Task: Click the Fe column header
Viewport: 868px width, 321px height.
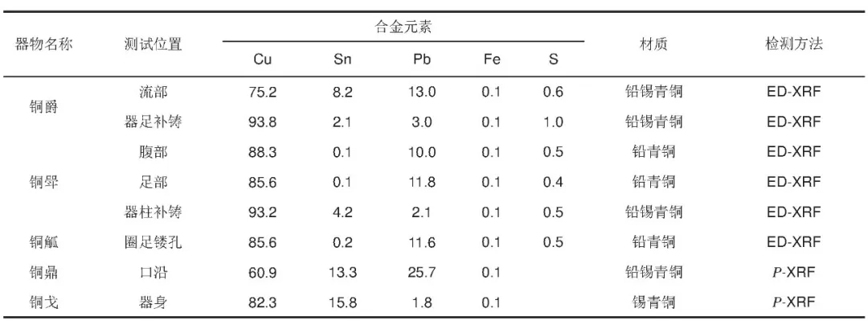Action: (x=491, y=60)
